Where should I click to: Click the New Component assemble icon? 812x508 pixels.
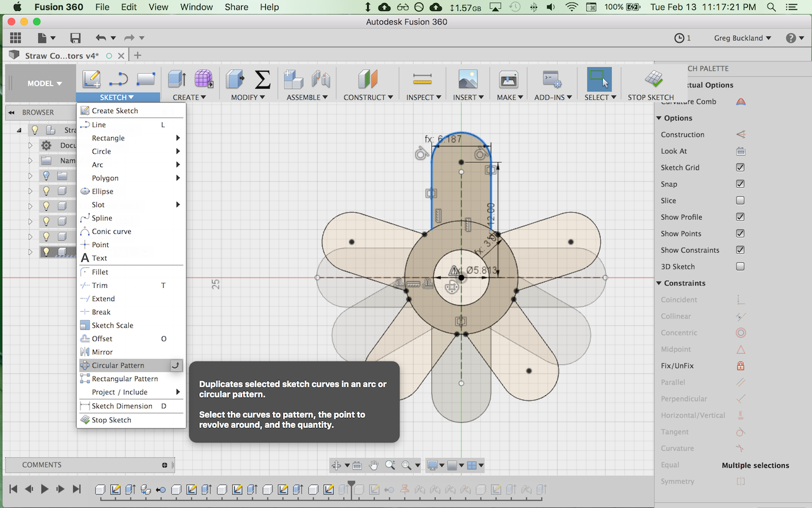click(294, 79)
